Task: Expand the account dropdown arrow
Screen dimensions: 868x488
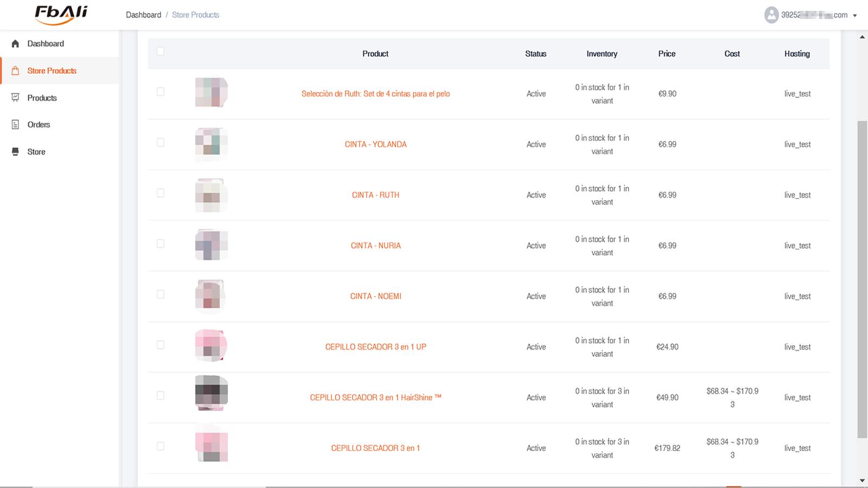Action: 855,16
